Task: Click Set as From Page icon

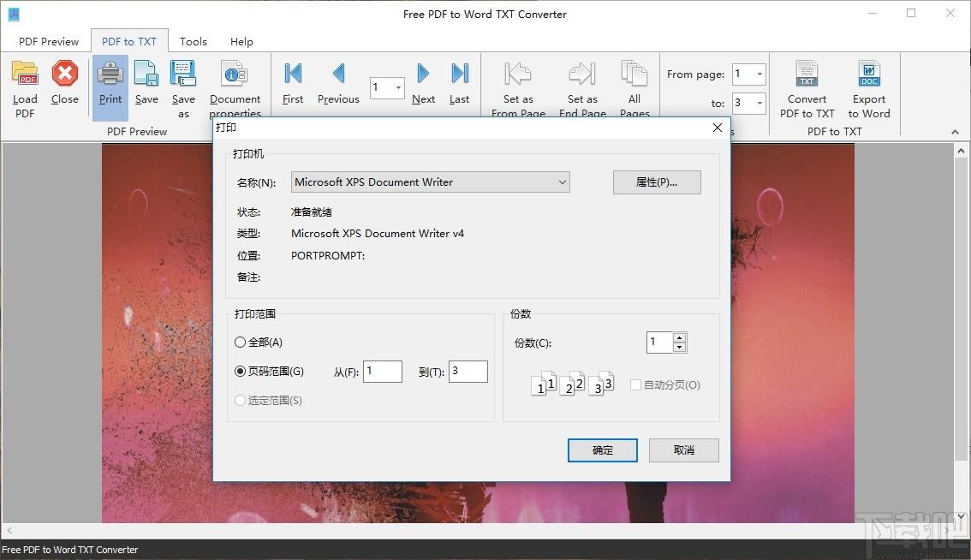Action: coord(518,74)
